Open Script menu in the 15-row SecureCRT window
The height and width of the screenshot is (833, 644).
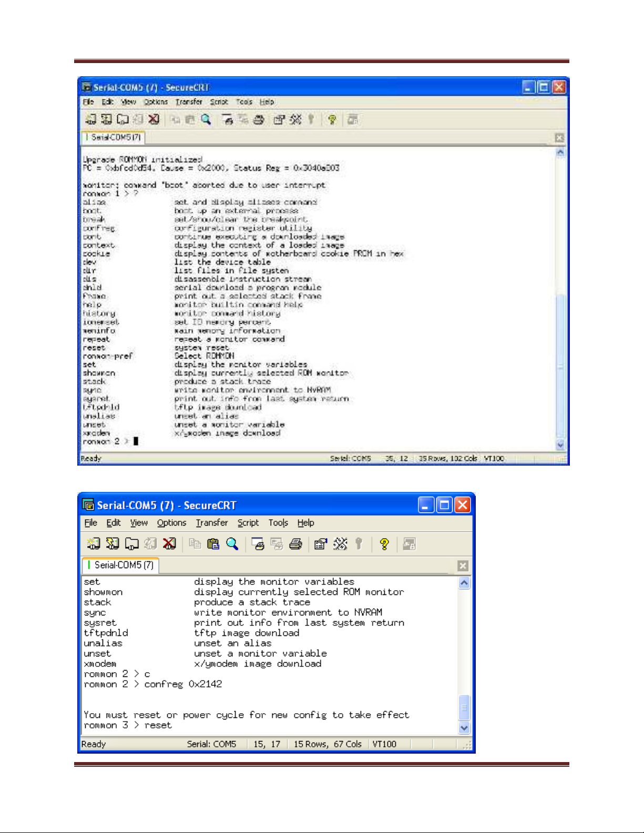[248, 523]
